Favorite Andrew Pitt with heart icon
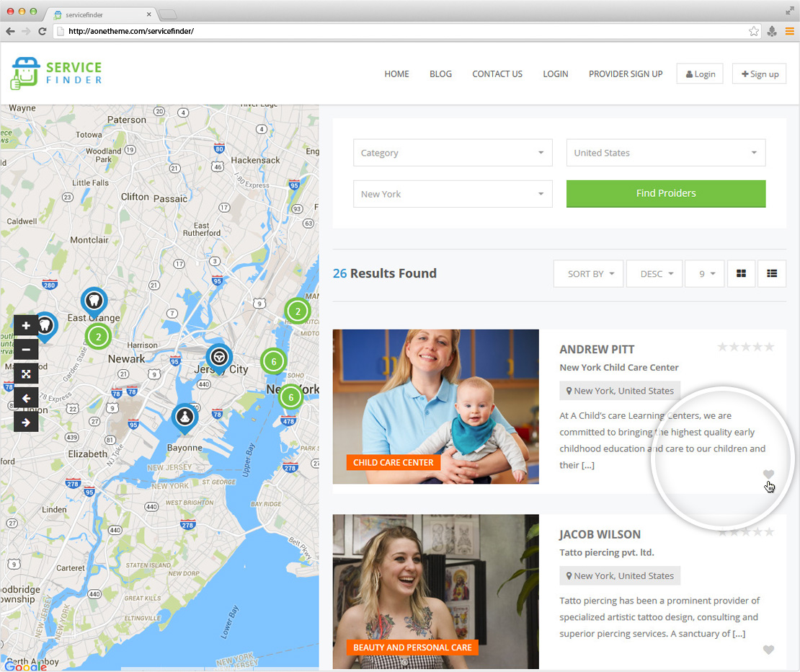The image size is (800, 672). coord(768,474)
